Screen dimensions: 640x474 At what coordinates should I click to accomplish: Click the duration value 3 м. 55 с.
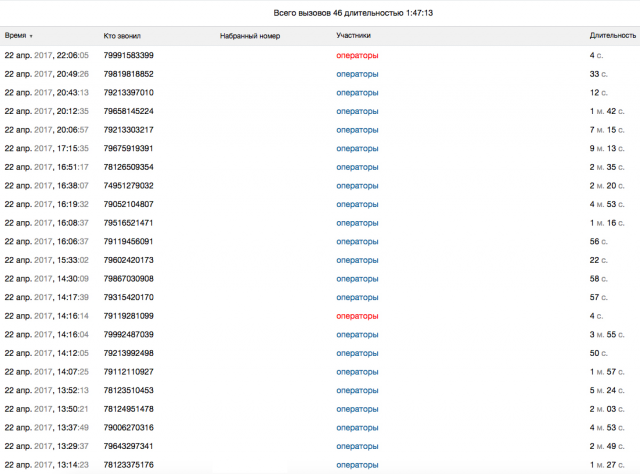click(607, 334)
